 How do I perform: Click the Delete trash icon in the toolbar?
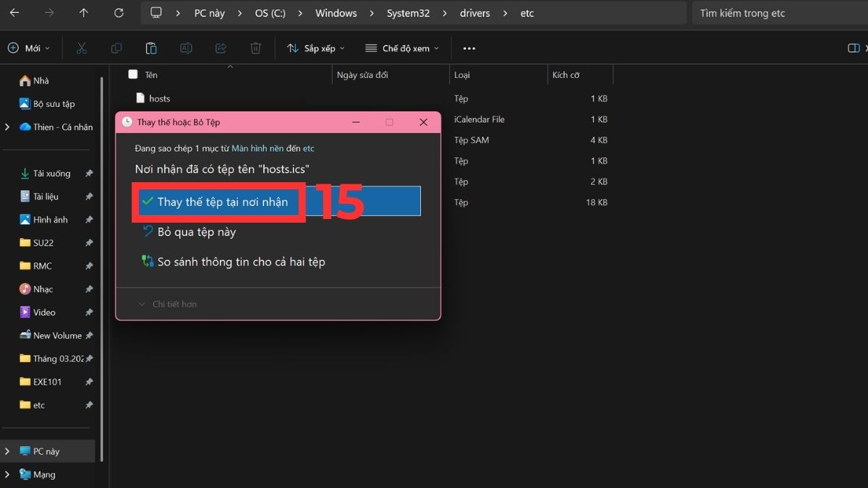(x=255, y=48)
